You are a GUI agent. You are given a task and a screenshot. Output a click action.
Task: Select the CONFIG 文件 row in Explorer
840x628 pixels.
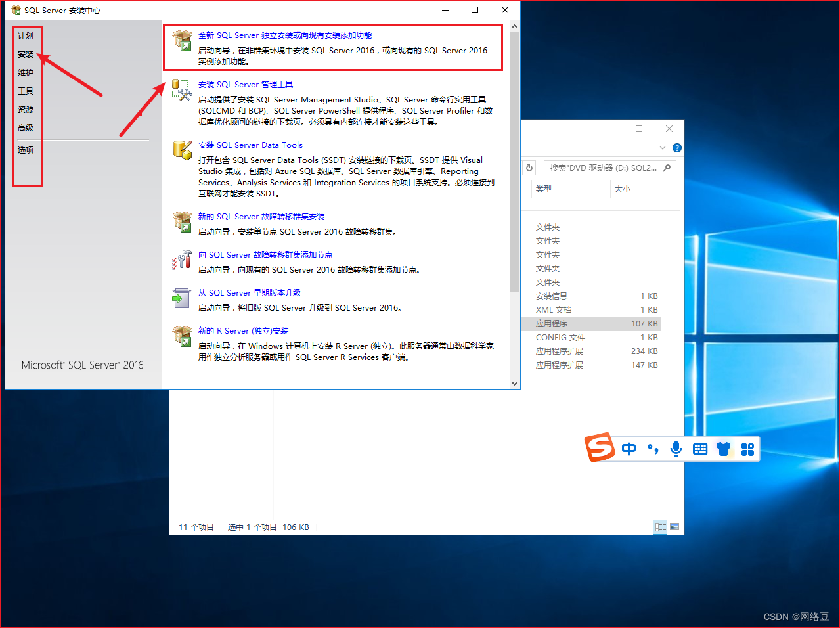point(591,338)
